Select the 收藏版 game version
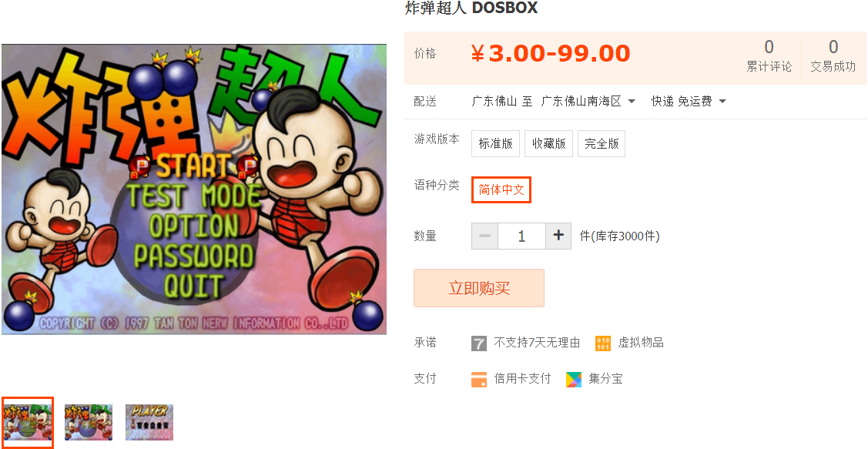The height and width of the screenshot is (449, 868). [548, 144]
